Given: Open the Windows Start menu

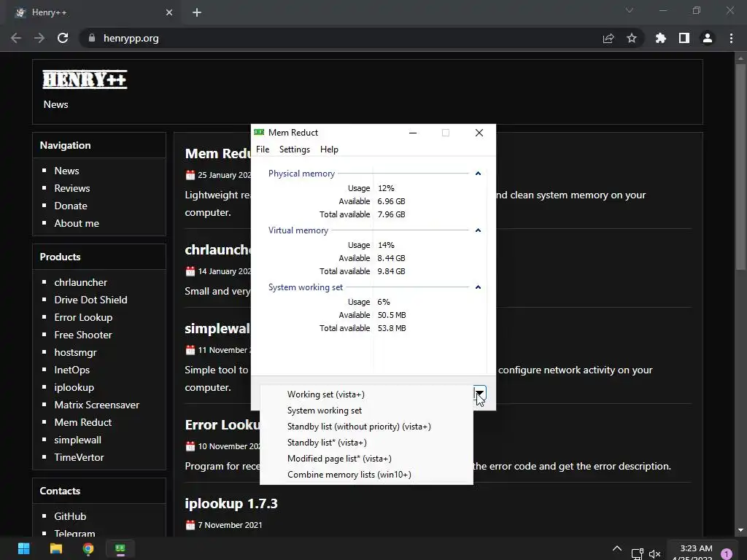Looking at the screenshot, I should point(23,549).
